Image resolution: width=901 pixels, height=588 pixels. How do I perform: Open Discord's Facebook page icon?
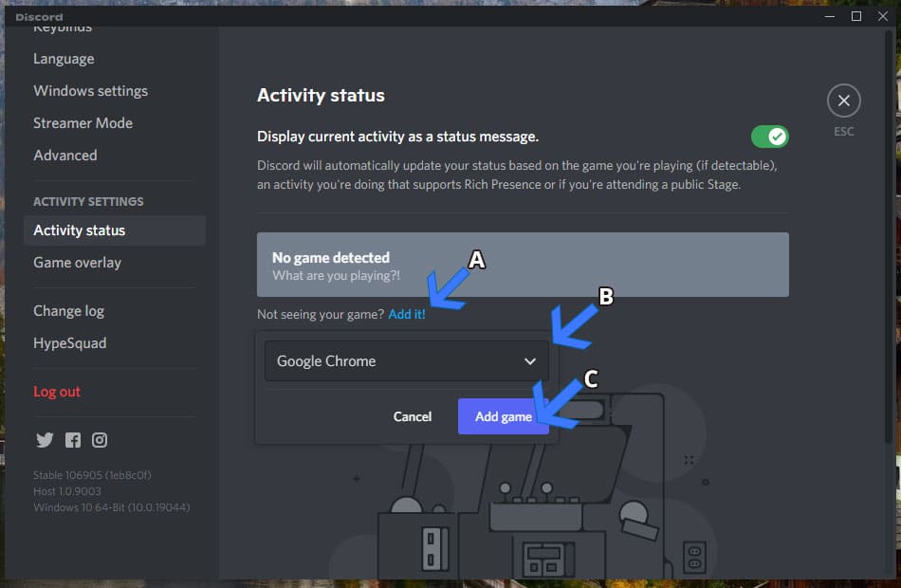point(72,440)
